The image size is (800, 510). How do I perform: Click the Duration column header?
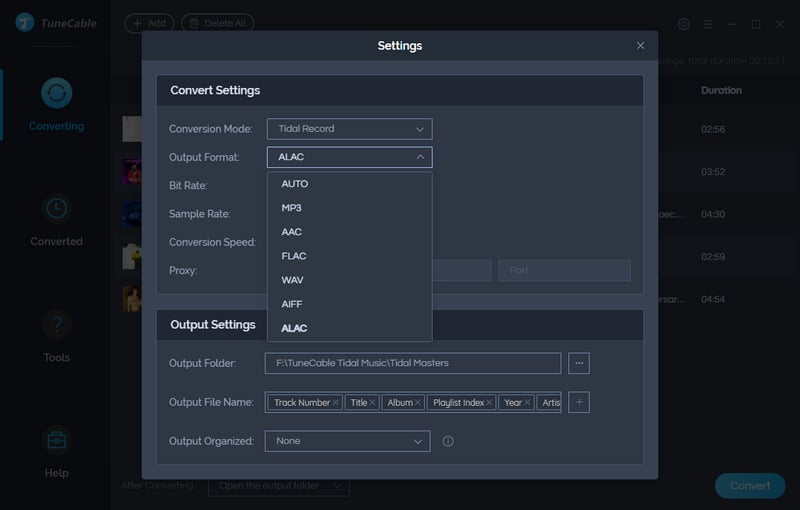721,90
